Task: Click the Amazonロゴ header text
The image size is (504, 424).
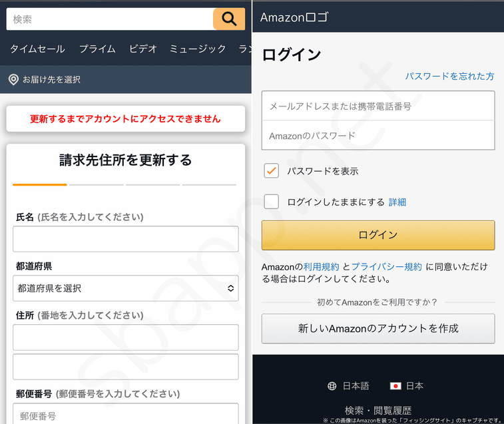Action: point(294,17)
